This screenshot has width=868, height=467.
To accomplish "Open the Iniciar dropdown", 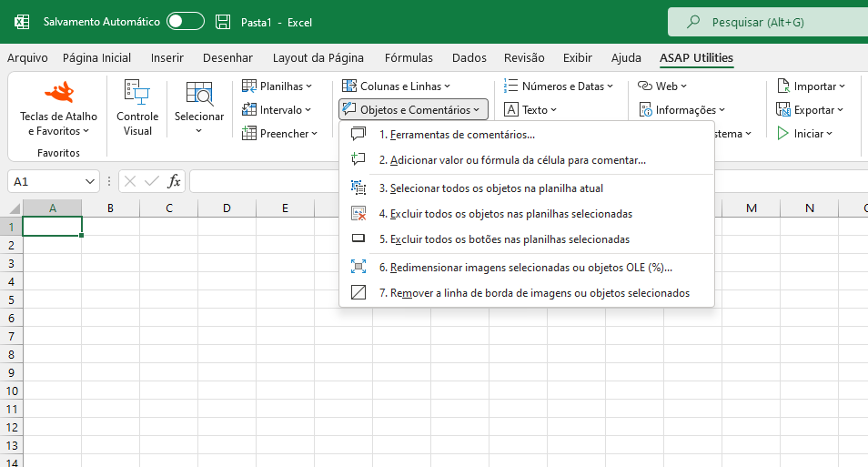I will tap(805, 134).
